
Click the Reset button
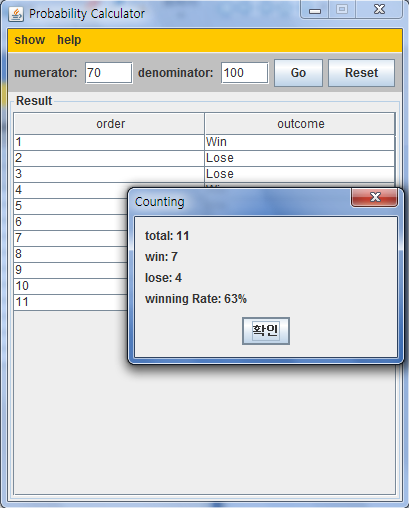pos(361,73)
